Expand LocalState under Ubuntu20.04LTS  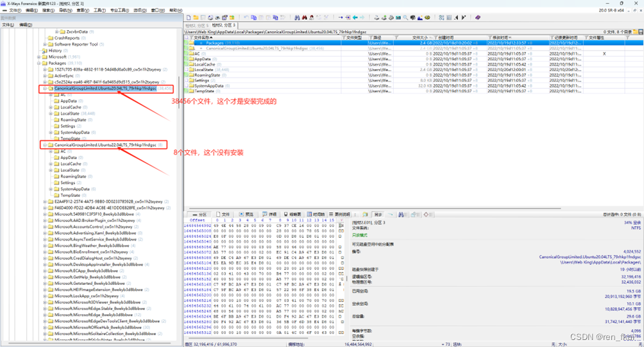click(51, 114)
